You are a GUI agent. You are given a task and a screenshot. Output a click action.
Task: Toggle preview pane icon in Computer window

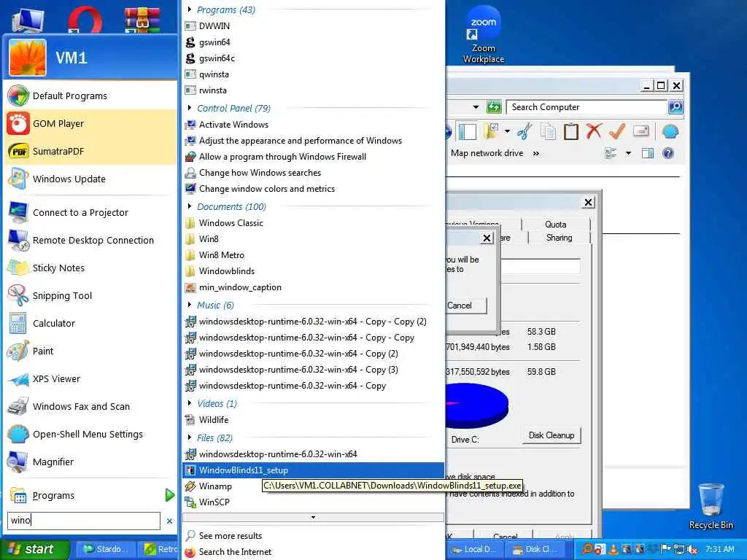648,153
